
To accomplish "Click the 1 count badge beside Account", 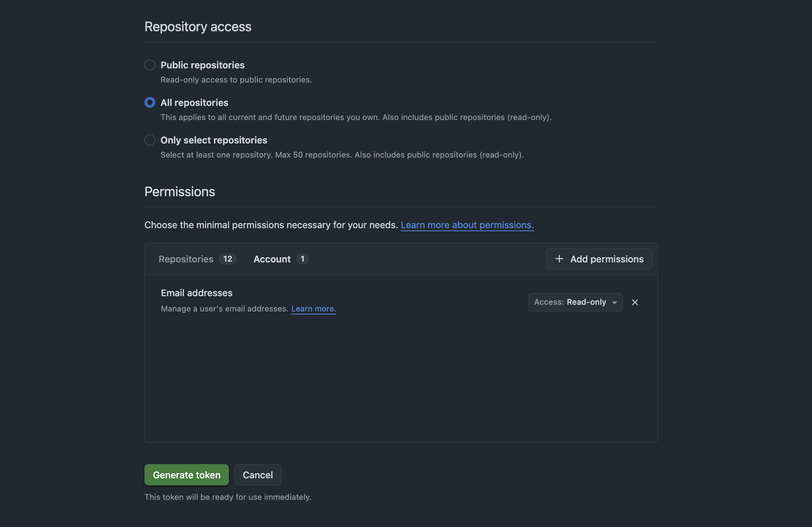I will coord(302,259).
